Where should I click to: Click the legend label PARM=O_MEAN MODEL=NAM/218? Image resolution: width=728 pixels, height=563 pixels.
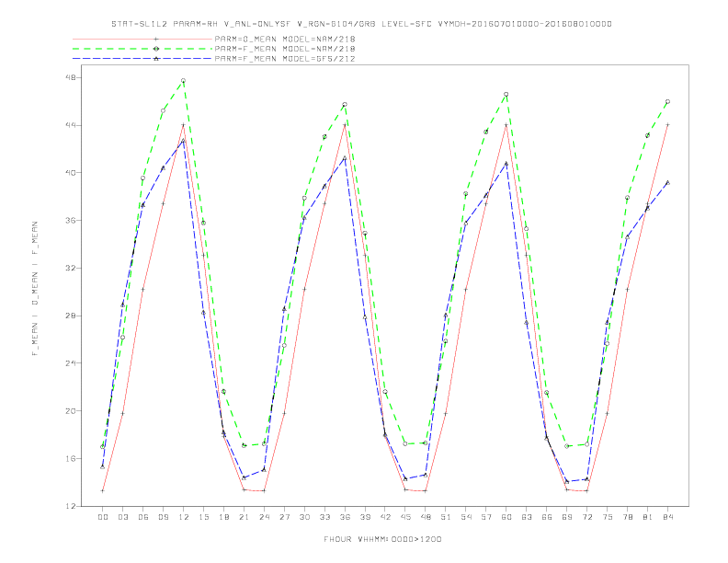pos(285,39)
